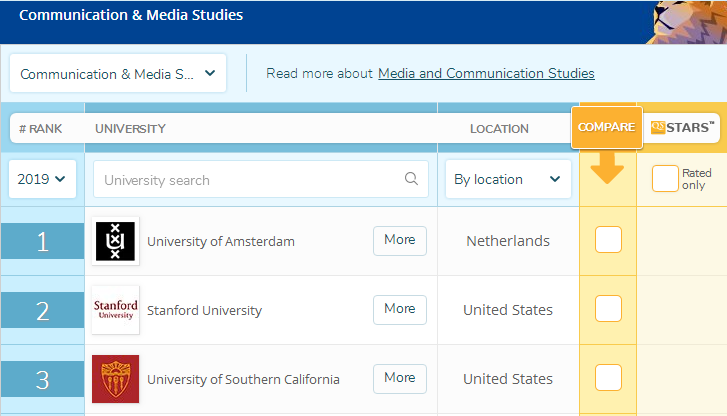Tick compare checkbox for Stanford University
This screenshot has width=727, height=416.
[x=608, y=309]
